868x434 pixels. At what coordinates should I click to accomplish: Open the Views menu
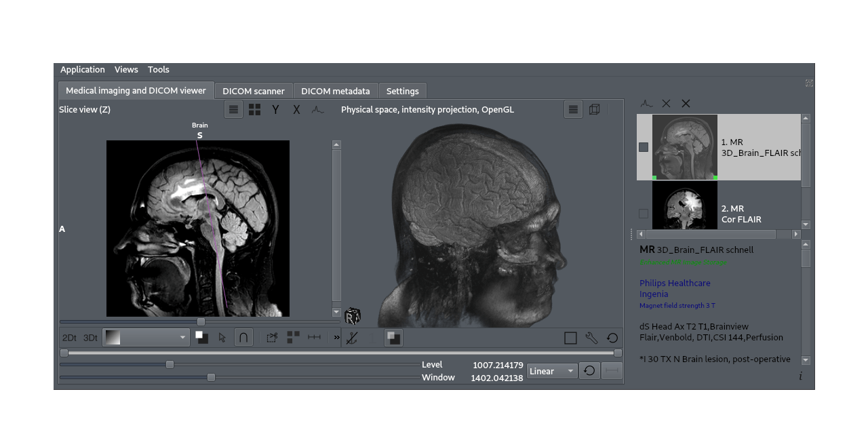click(126, 70)
